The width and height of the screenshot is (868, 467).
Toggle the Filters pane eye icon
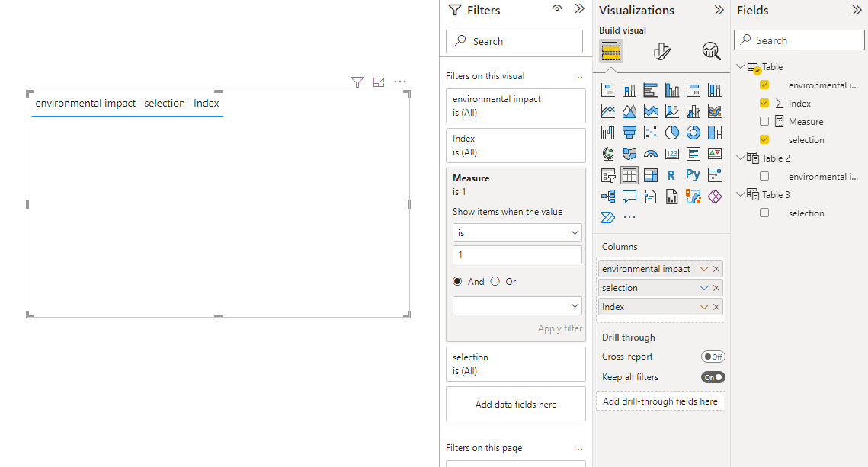click(x=557, y=8)
